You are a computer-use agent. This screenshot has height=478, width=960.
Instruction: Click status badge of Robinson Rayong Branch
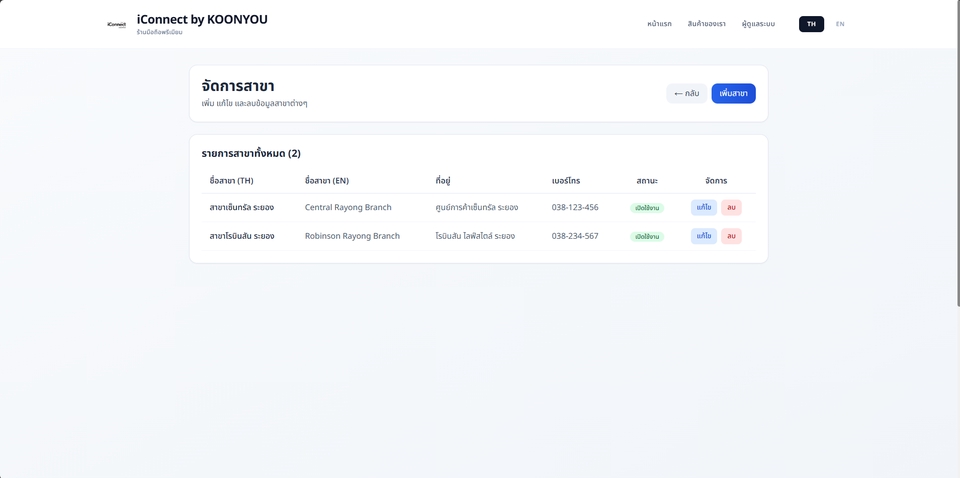tap(647, 237)
